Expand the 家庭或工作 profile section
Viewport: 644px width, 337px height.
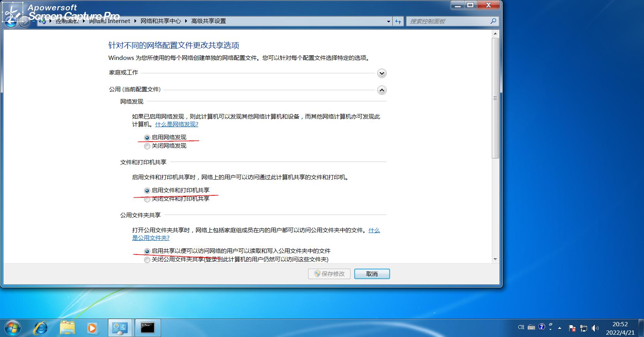382,73
